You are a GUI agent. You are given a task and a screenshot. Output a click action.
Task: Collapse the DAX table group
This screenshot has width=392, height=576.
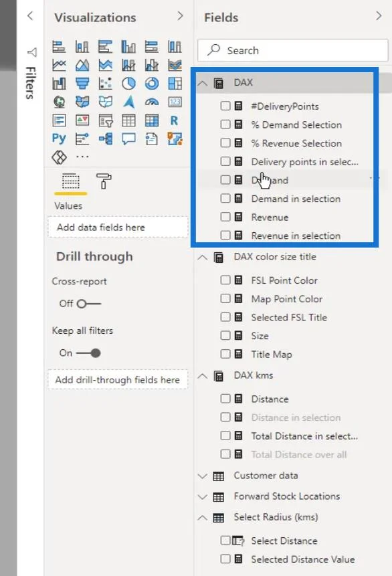tap(203, 83)
